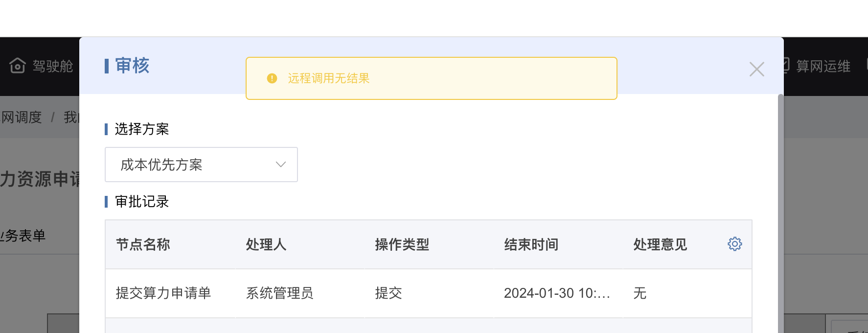This screenshot has height=333, width=868.
Task: Click the 驾驶舱 home icon
Action: 18,66
